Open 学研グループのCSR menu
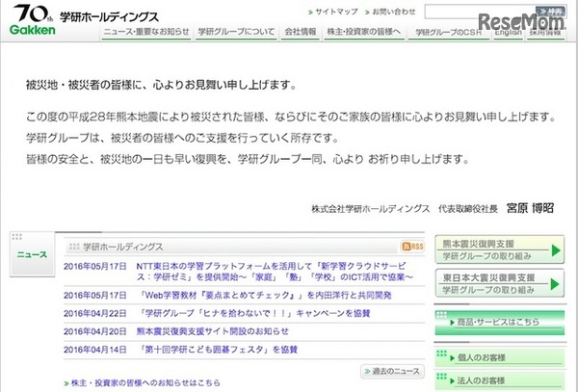The image size is (578, 392). pyautogui.click(x=449, y=33)
